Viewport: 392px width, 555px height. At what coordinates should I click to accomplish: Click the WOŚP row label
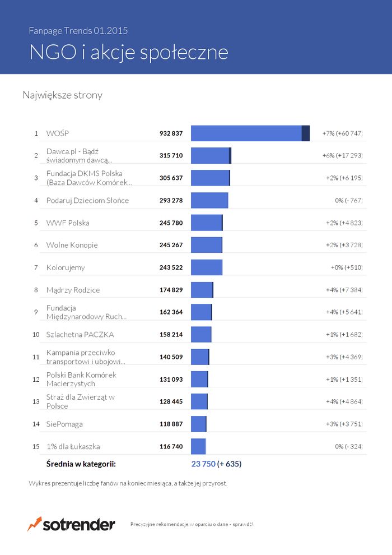click(x=58, y=133)
